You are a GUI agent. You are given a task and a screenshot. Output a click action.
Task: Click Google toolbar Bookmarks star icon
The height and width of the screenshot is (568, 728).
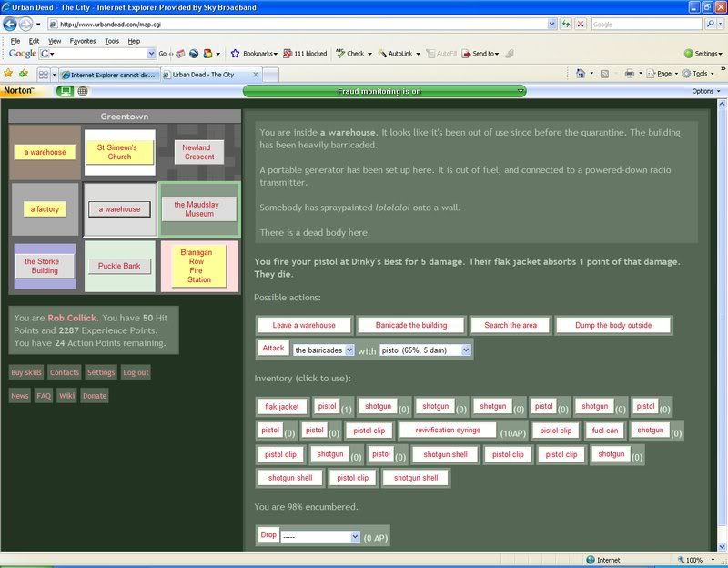tap(235, 54)
